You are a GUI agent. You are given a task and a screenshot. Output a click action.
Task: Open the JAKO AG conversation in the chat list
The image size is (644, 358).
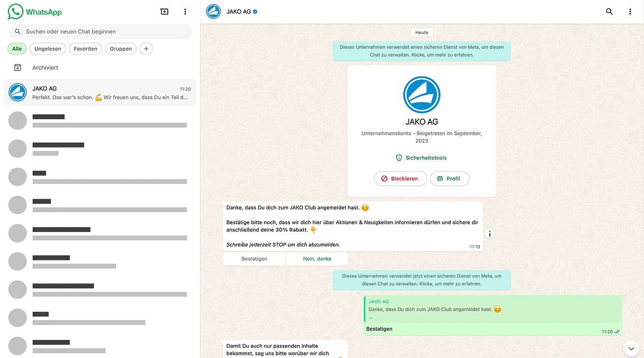pos(100,93)
